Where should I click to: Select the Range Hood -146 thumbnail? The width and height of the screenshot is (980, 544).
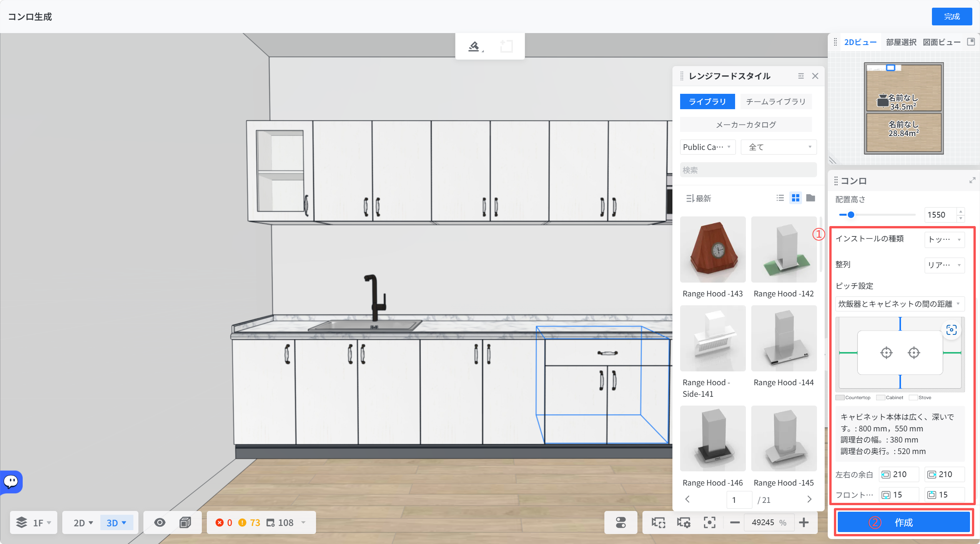point(713,438)
